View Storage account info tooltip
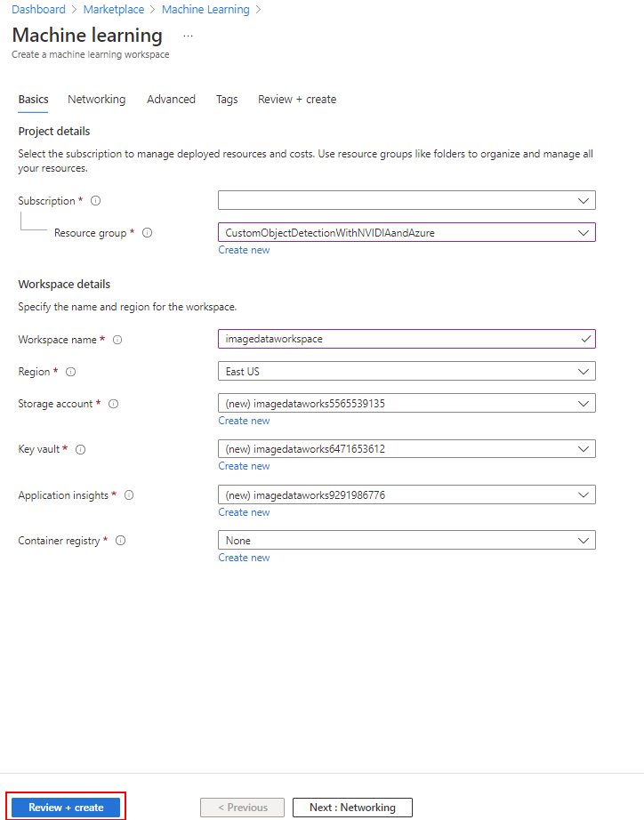The height and width of the screenshot is (820, 644). (114, 404)
